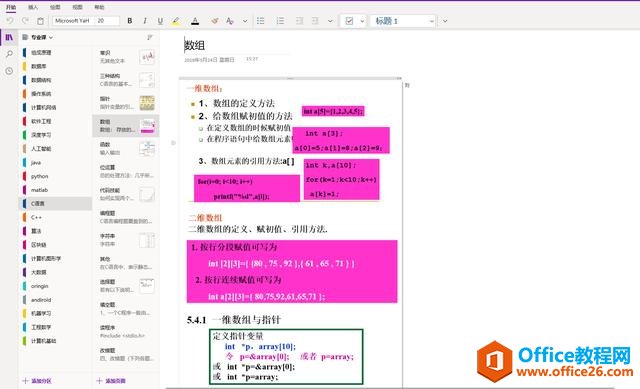Toggle the notebook navigation pane icon

(x=9, y=38)
